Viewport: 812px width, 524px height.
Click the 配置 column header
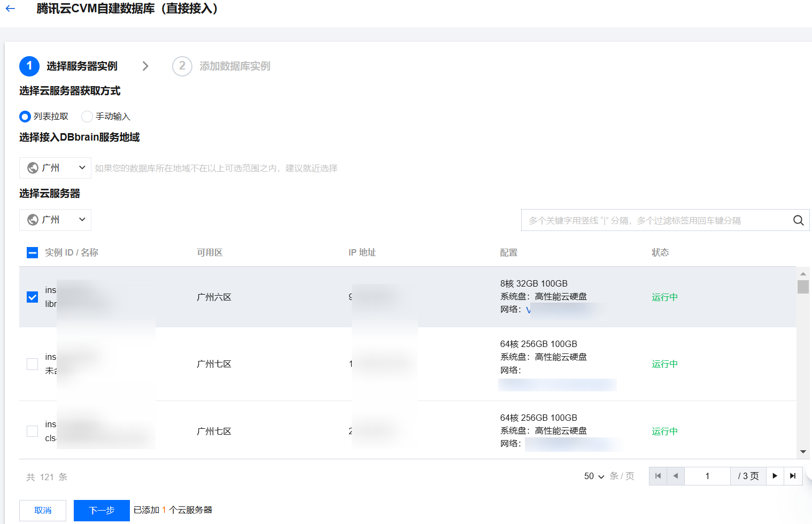508,253
